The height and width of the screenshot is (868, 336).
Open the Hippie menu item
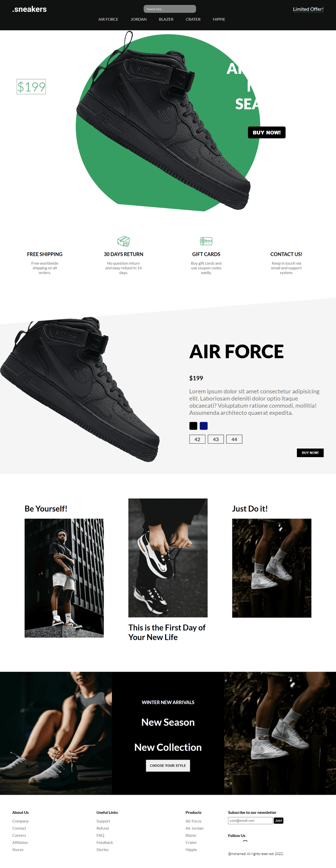click(x=219, y=19)
